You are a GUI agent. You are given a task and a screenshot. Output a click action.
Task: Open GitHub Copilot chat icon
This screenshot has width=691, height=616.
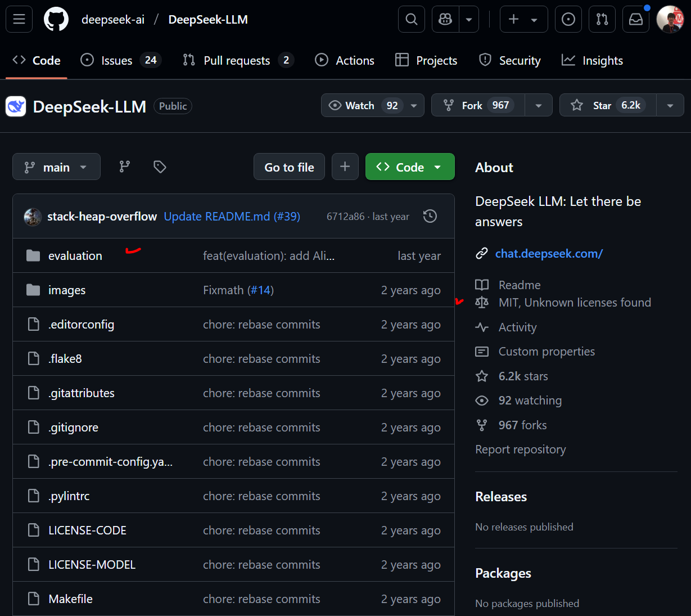pos(445,19)
